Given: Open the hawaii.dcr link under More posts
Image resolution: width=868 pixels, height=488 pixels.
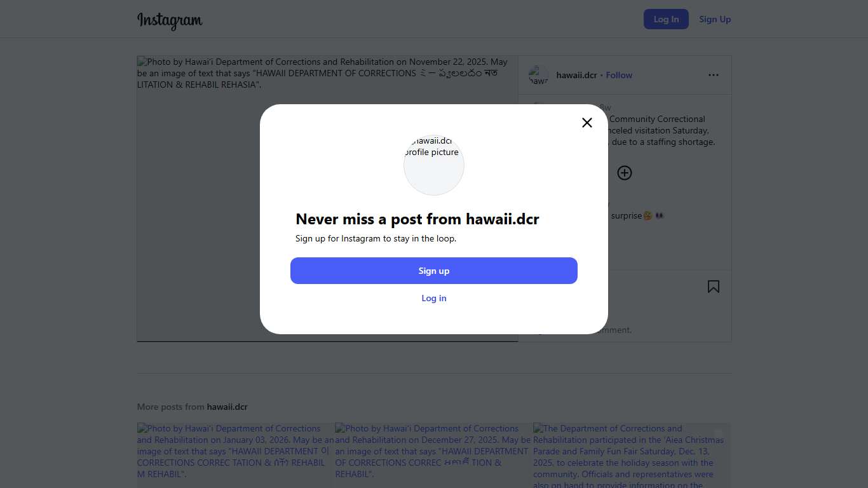Looking at the screenshot, I should pos(227,407).
